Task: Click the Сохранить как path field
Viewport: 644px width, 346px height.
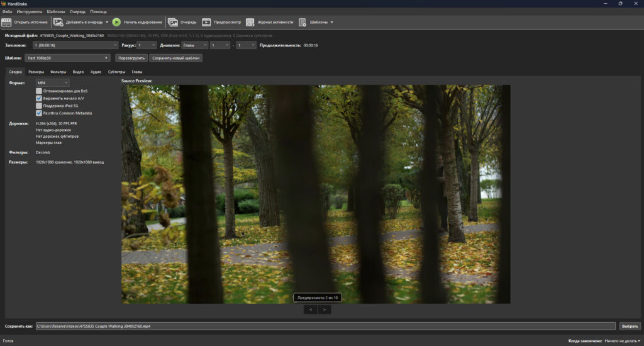Action: [325, 326]
